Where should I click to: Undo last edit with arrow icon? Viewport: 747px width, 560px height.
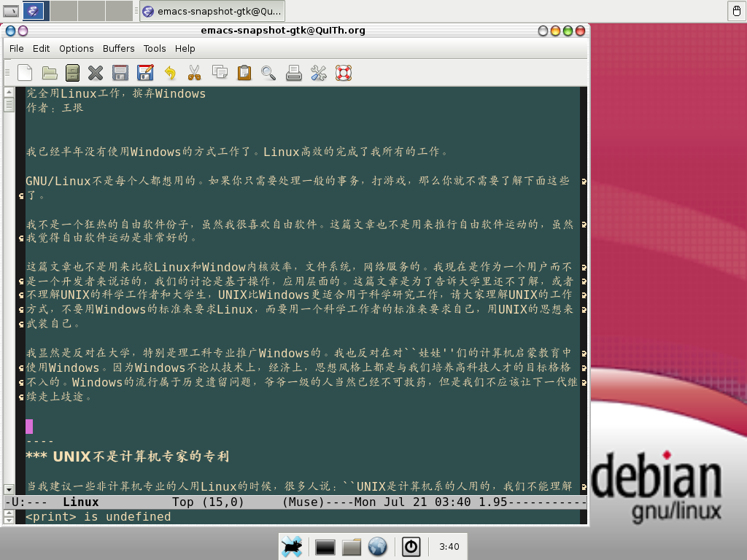[170, 73]
